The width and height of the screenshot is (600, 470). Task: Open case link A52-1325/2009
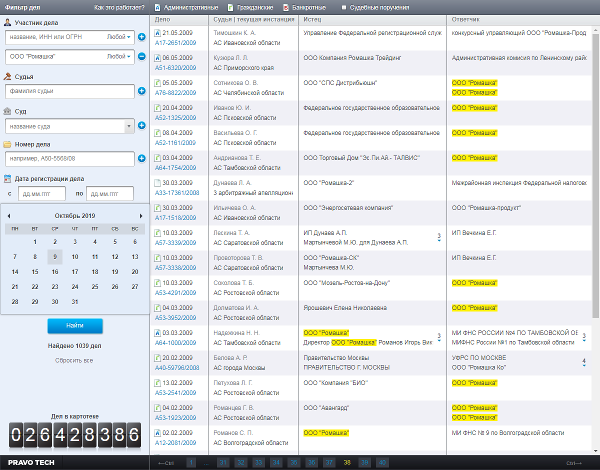[175, 118]
